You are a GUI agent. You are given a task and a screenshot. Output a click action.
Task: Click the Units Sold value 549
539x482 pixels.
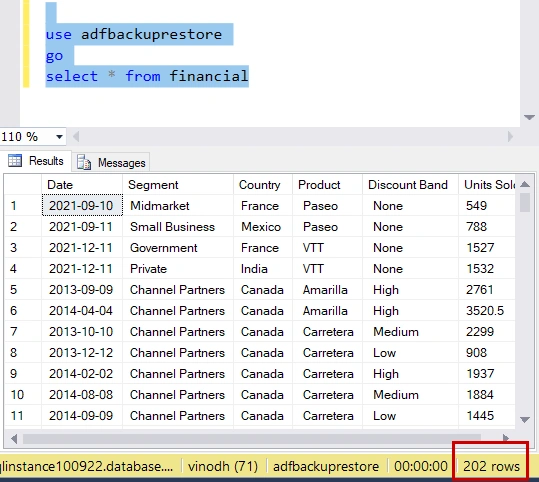click(487, 206)
